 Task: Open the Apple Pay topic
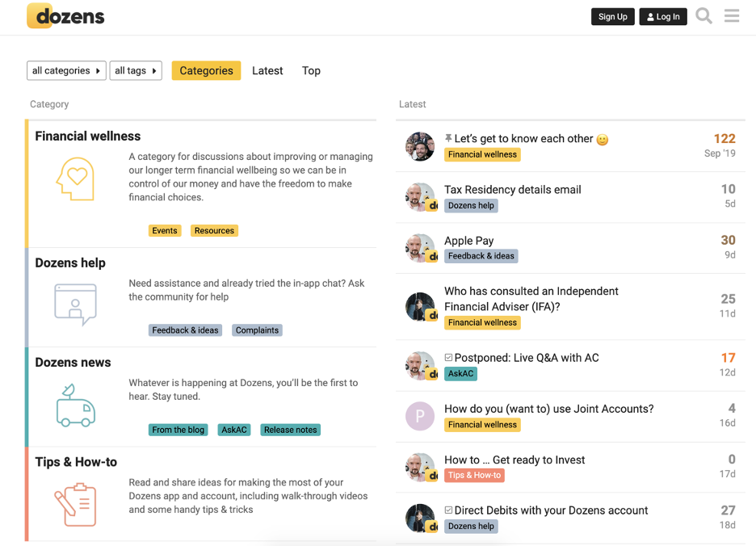tap(469, 241)
